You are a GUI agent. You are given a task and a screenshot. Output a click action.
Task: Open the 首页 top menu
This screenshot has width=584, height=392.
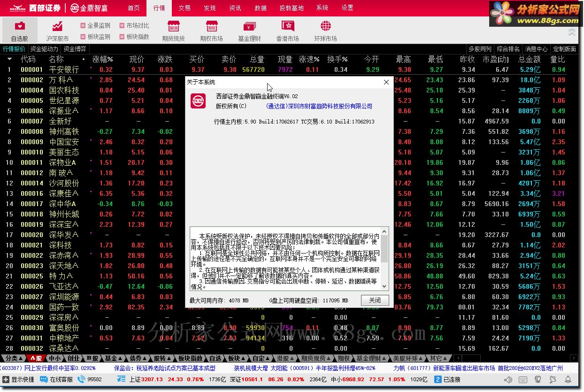(x=134, y=8)
